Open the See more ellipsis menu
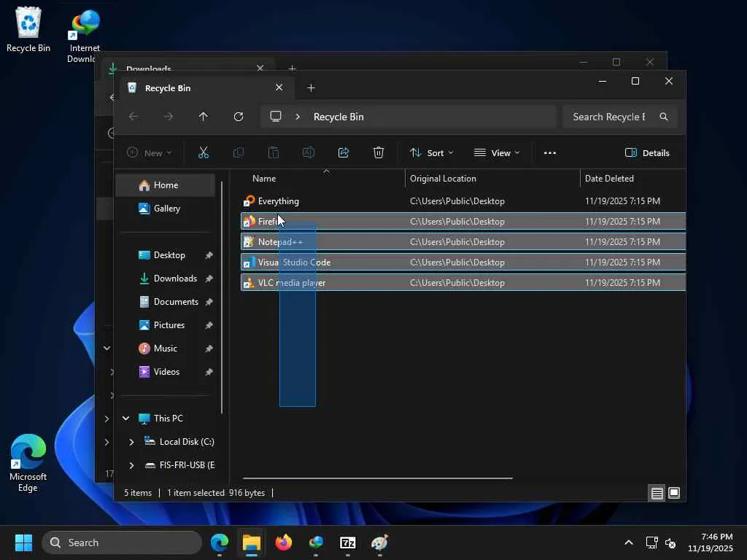747x560 pixels. pyautogui.click(x=550, y=152)
